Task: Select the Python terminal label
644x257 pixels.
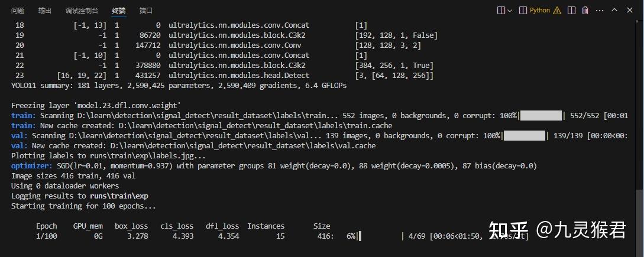Action: point(539,10)
